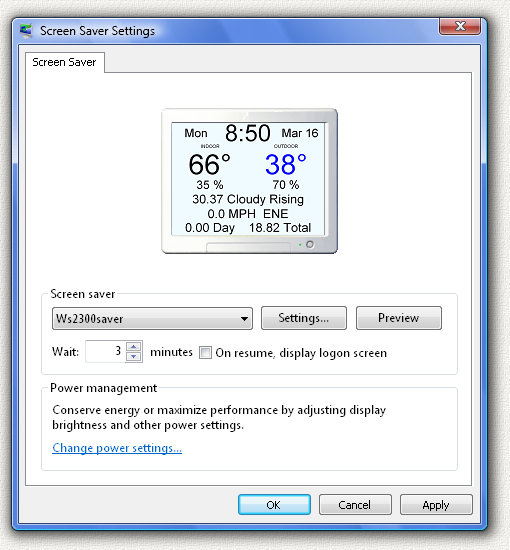
Task: Click the indoor temperature 66° in preview
Action: pyautogui.click(x=209, y=164)
